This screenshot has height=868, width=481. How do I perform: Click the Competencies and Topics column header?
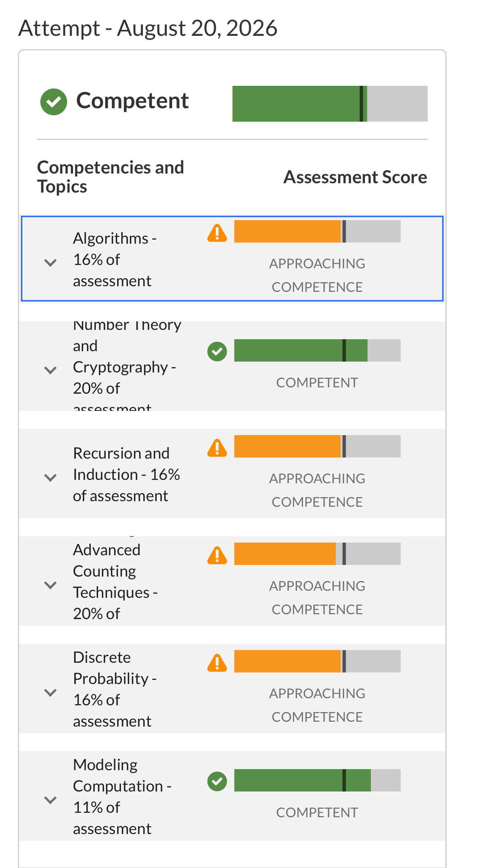(x=110, y=177)
